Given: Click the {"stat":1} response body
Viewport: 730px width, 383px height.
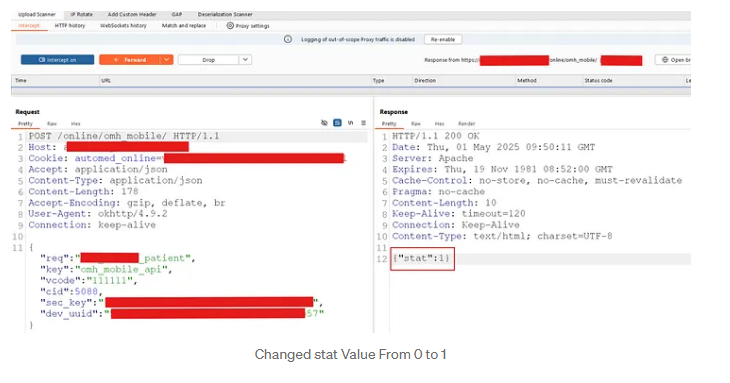Looking at the screenshot, I should (x=421, y=258).
